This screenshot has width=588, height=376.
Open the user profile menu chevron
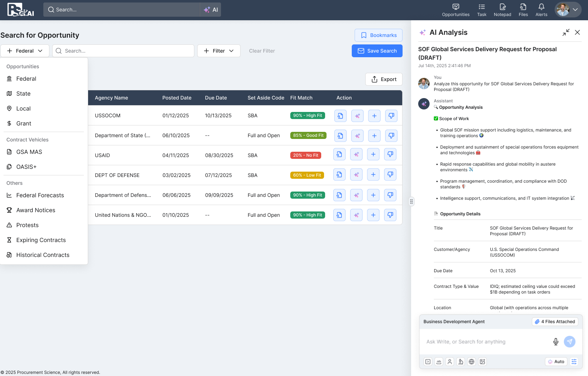click(575, 10)
